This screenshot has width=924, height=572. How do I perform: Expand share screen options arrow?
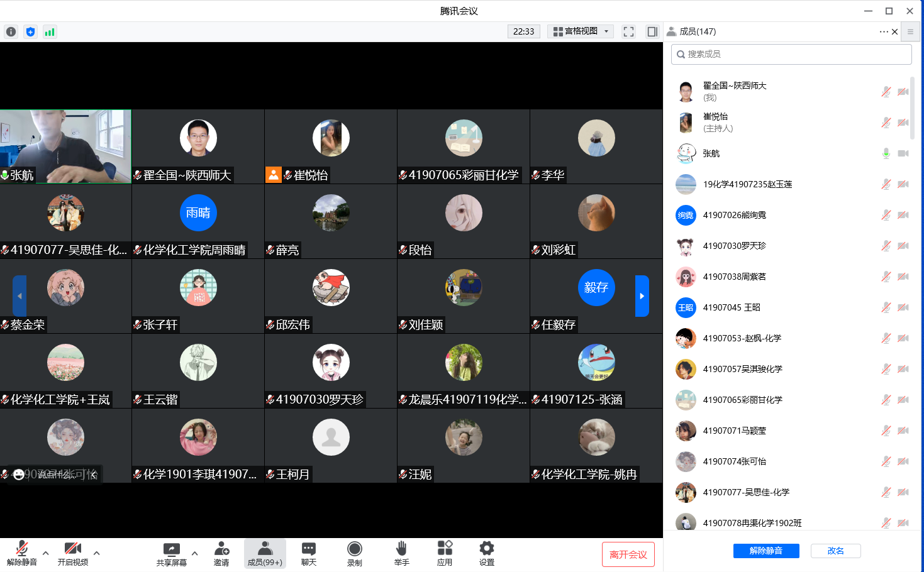coord(195,553)
